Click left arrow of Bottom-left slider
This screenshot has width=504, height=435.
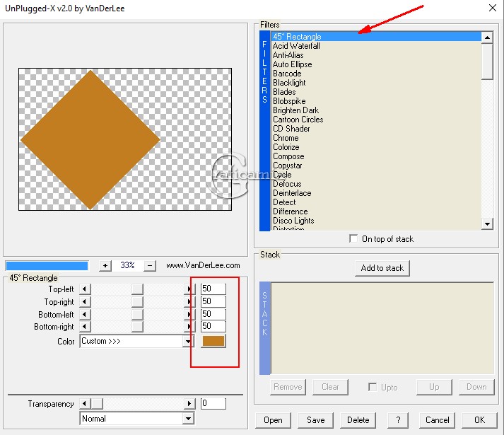click(85, 314)
